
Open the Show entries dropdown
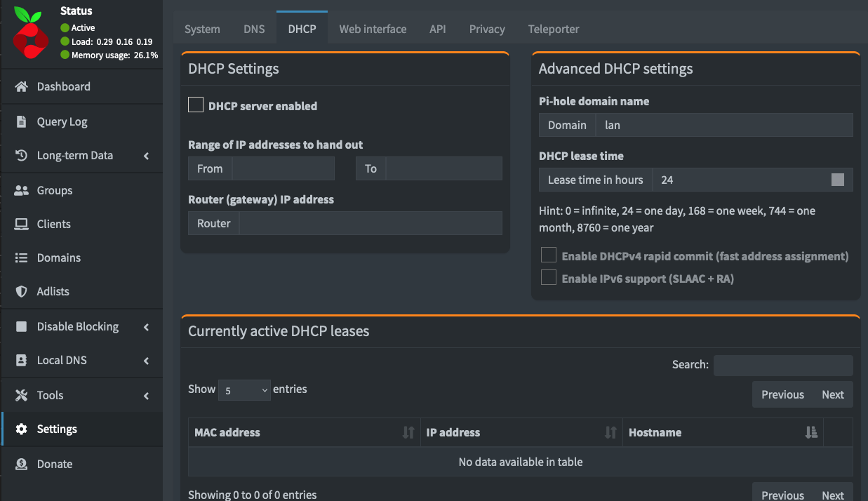tap(244, 389)
